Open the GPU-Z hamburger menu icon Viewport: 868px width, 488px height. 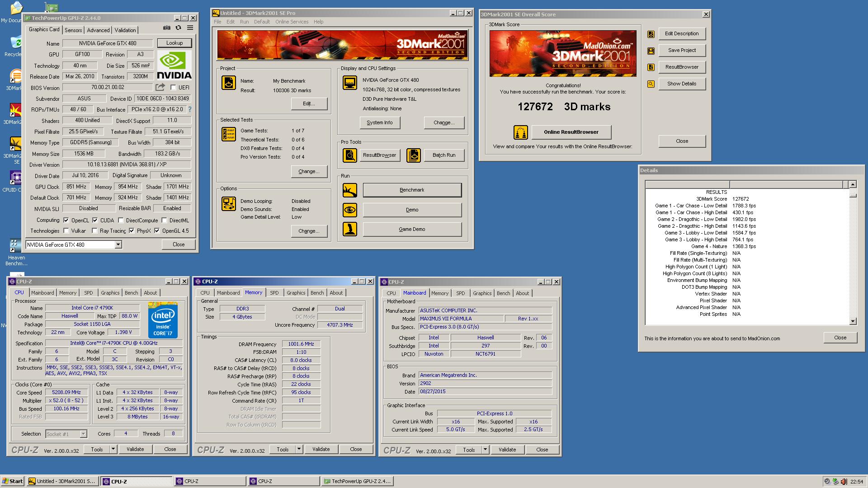(190, 28)
